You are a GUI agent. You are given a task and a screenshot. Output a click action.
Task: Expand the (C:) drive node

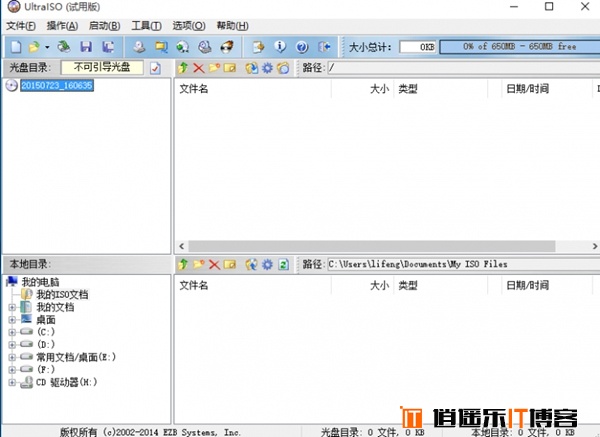12,332
